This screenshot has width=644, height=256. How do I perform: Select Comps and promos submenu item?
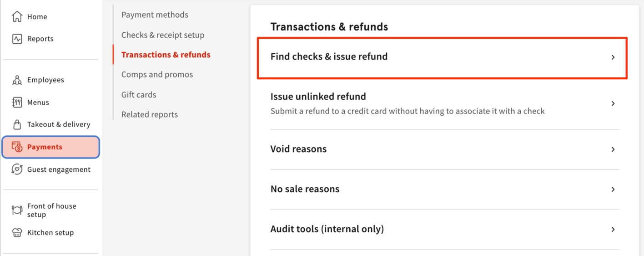(157, 75)
